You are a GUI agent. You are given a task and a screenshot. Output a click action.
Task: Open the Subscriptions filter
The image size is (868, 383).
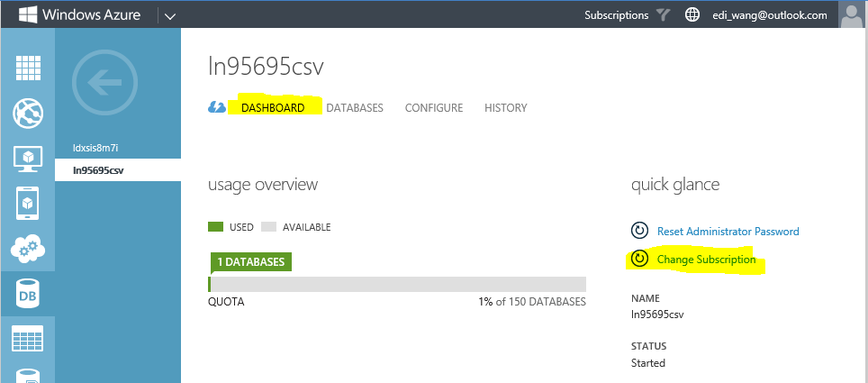click(616, 15)
